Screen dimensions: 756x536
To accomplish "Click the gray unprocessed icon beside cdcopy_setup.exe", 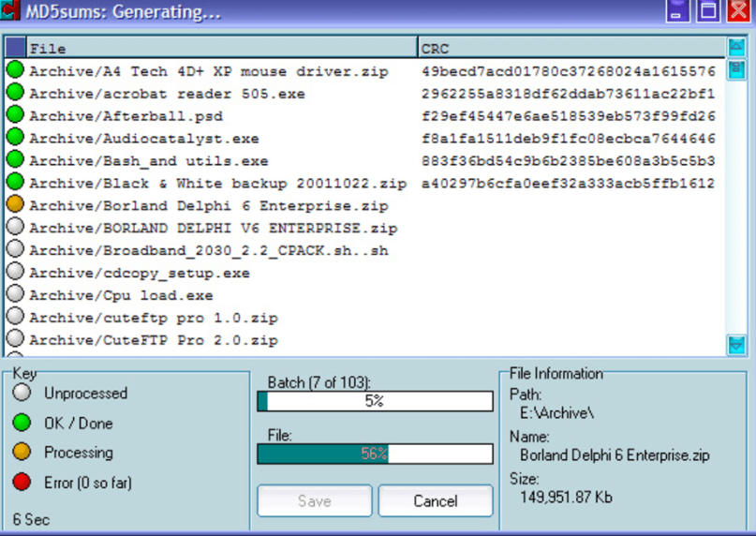I will 15,272.
